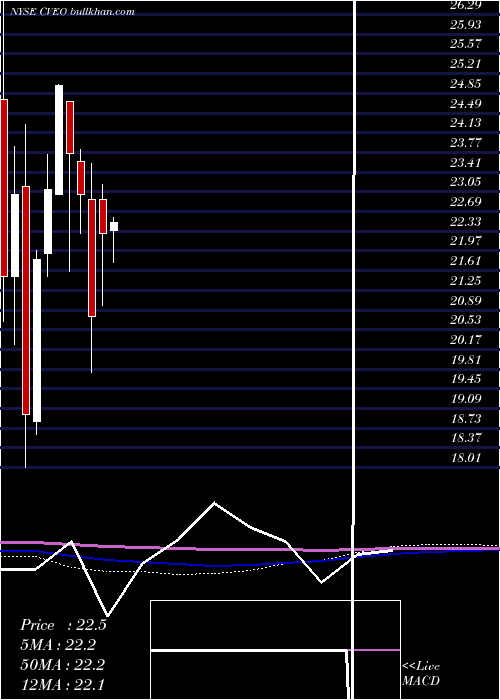The height and width of the screenshot is (700, 500).
Task: Click the 18.01 price axis label
Action: [x=466, y=458]
